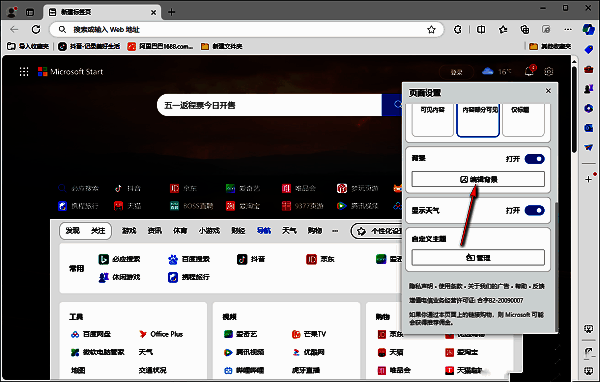Open the Favorites hub icon
The image size is (600, 382).
click(503, 29)
